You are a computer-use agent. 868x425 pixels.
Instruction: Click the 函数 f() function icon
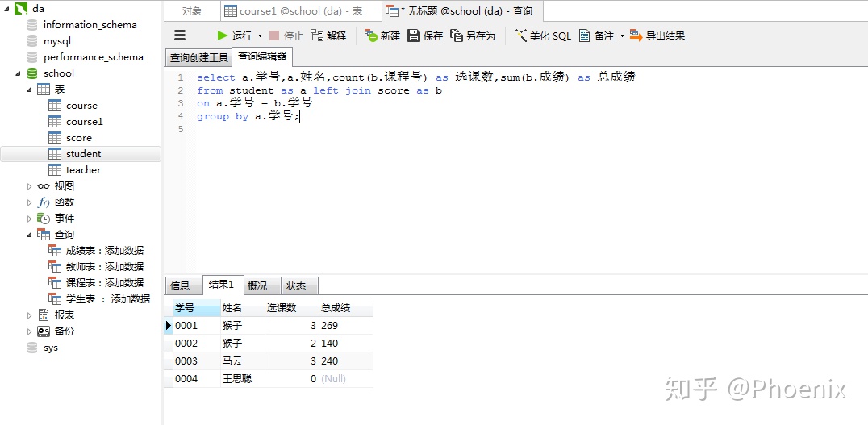[44, 202]
